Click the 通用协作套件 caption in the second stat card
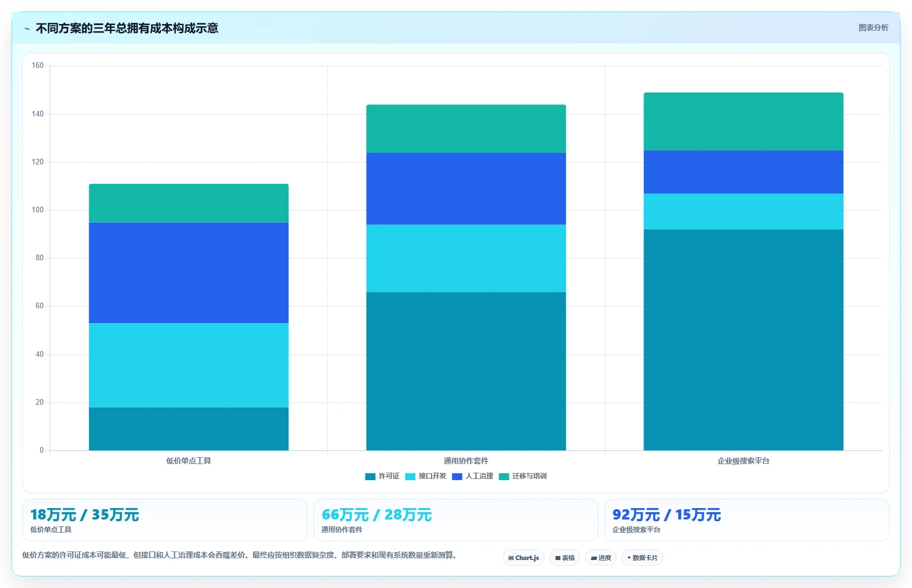 (x=342, y=530)
